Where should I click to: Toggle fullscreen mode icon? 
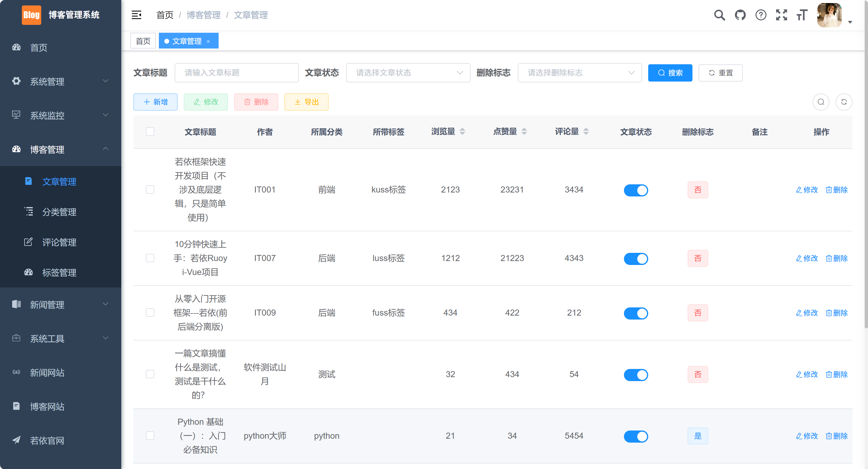[781, 15]
